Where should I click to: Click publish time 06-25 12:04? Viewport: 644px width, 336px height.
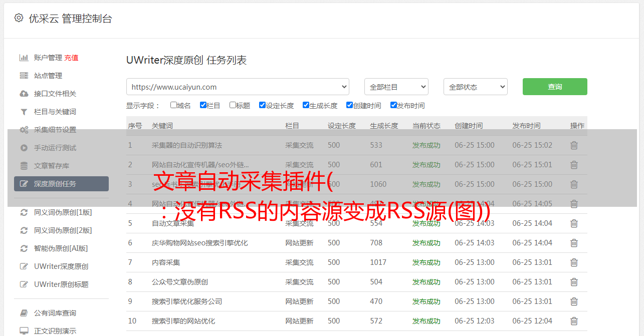click(x=532, y=321)
